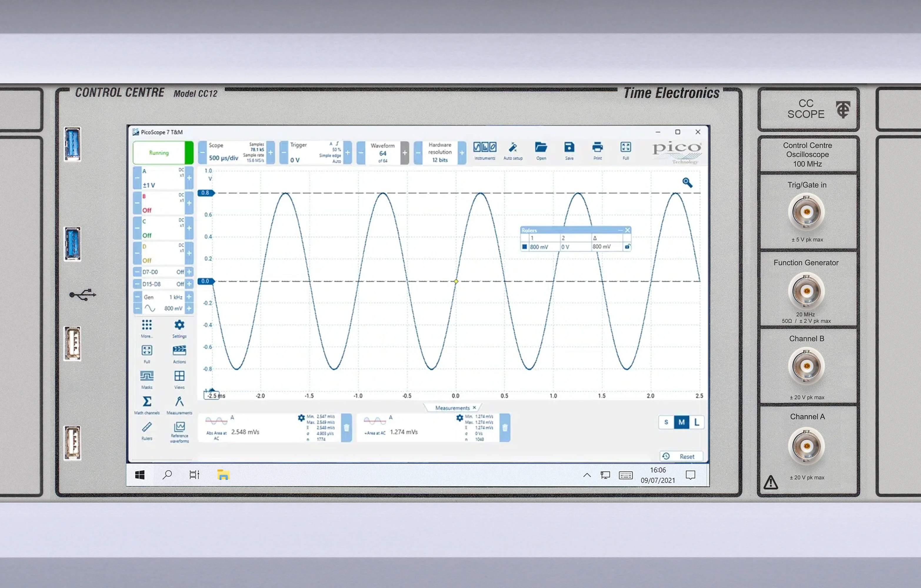Save waveform with the Save icon
Viewport: 921px width, 588px height.
(x=569, y=147)
